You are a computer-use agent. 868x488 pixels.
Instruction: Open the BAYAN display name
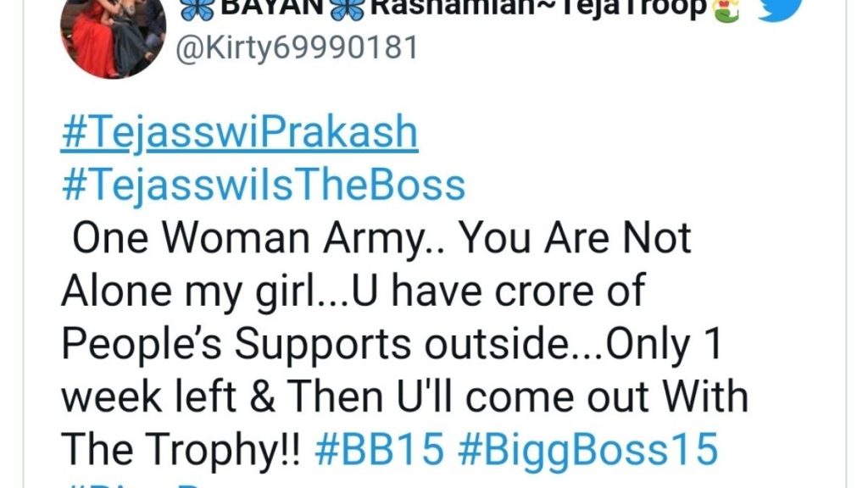pos(272,7)
